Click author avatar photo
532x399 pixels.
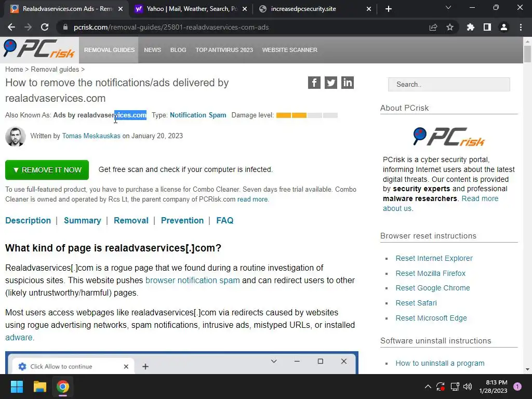point(15,137)
